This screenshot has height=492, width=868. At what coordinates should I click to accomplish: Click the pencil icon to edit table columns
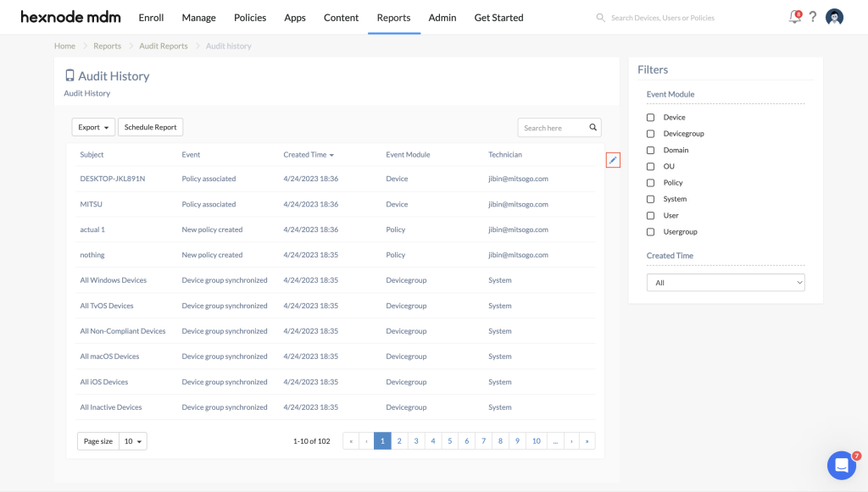(x=613, y=159)
